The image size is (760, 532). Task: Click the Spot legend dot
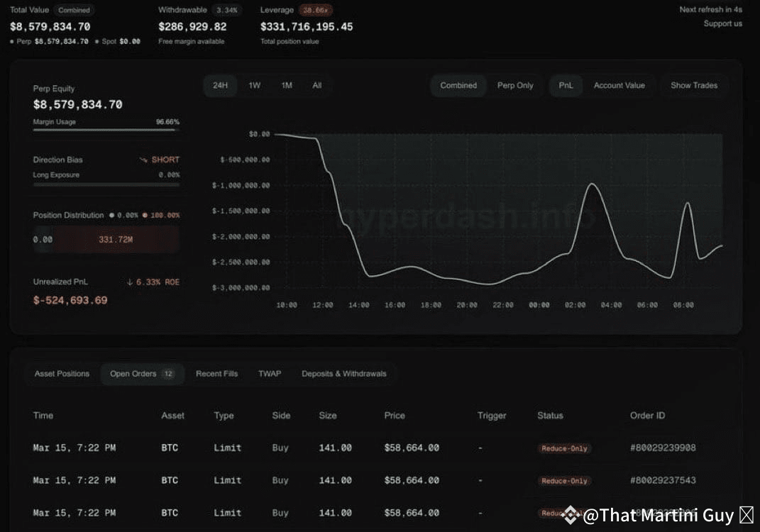point(97,42)
